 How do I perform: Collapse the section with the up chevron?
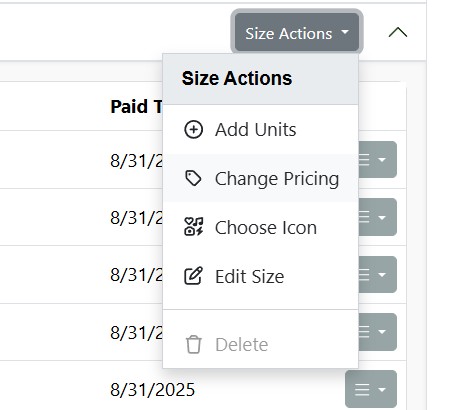tap(398, 32)
